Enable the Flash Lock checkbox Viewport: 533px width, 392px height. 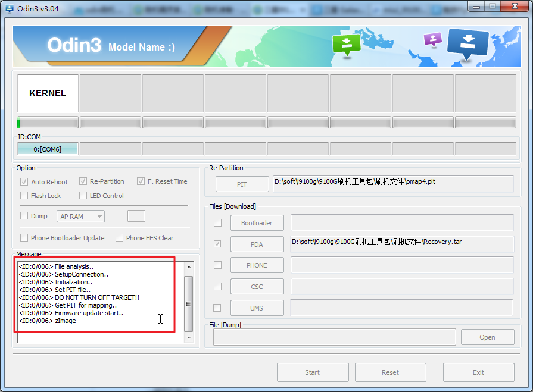tap(24, 196)
